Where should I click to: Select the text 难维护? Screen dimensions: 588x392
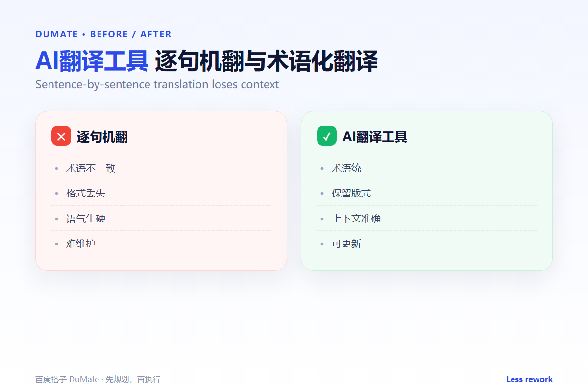click(x=81, y=244)
